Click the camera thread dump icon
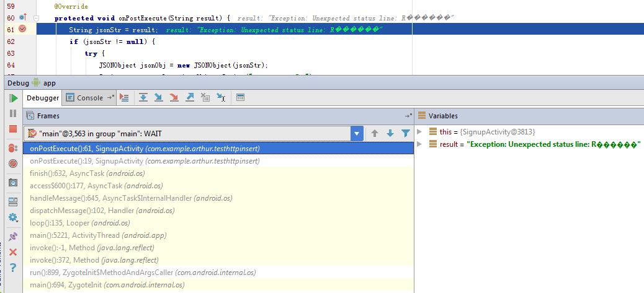This screenshot has width=644, height=293. click(13, 183)
